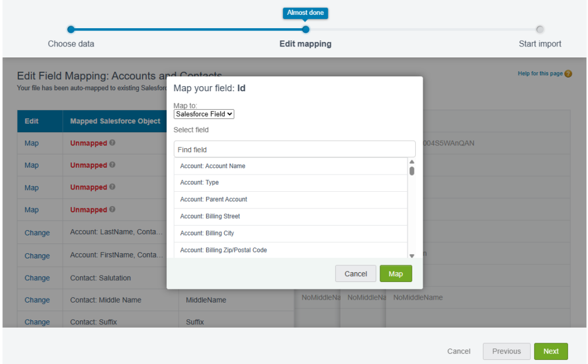
Task: Click the Mapped Salesforce Object column header
Action: point(115,121)
